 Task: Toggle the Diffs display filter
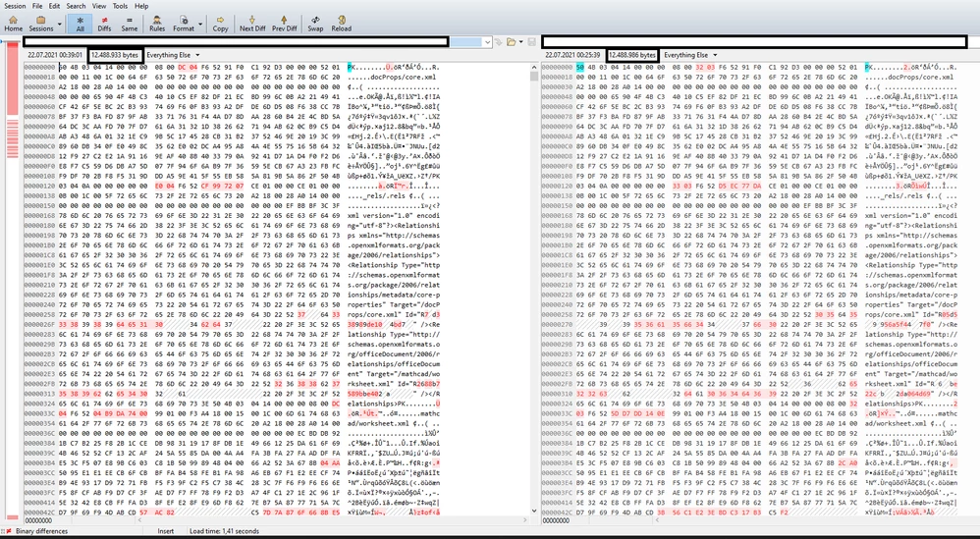point(104,24)
